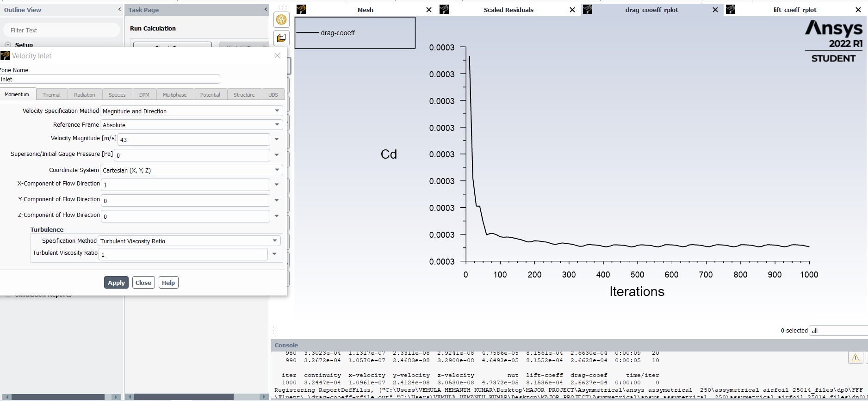
Task: Open the lift-coeff-rplot graphics tab
Action: click(795, 10)
